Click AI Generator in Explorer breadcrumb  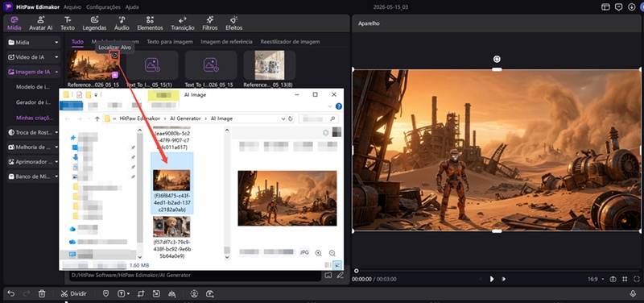pos(186,118)
